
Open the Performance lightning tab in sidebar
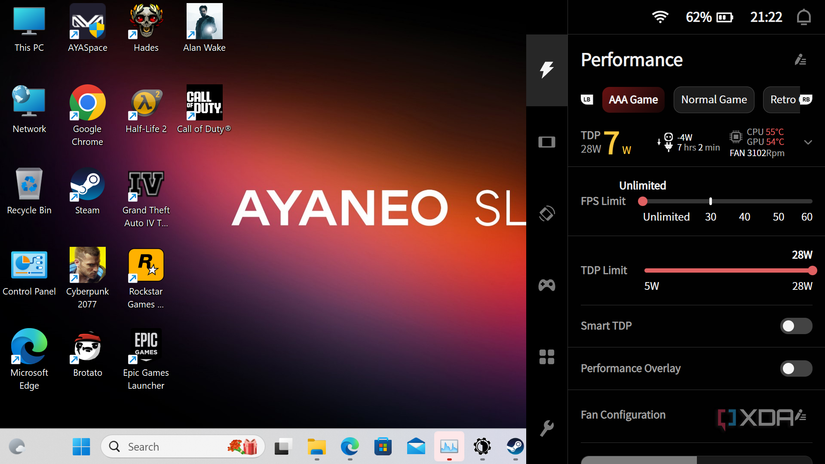point(547,69)
